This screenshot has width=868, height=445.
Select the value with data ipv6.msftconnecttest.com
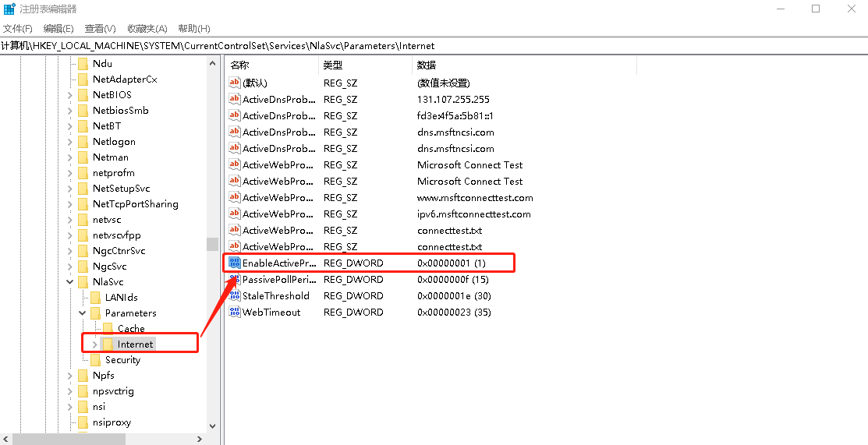(x=474, y=214)
